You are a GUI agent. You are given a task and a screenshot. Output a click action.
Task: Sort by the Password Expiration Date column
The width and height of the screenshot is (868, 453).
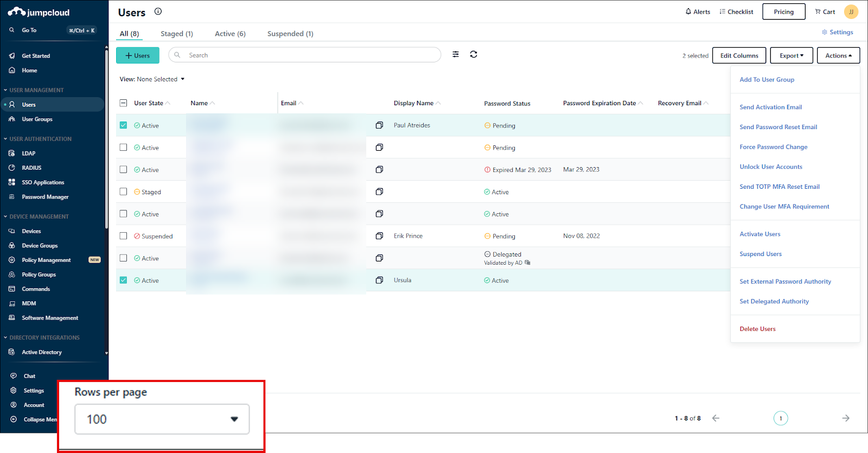tap(603, 103)
